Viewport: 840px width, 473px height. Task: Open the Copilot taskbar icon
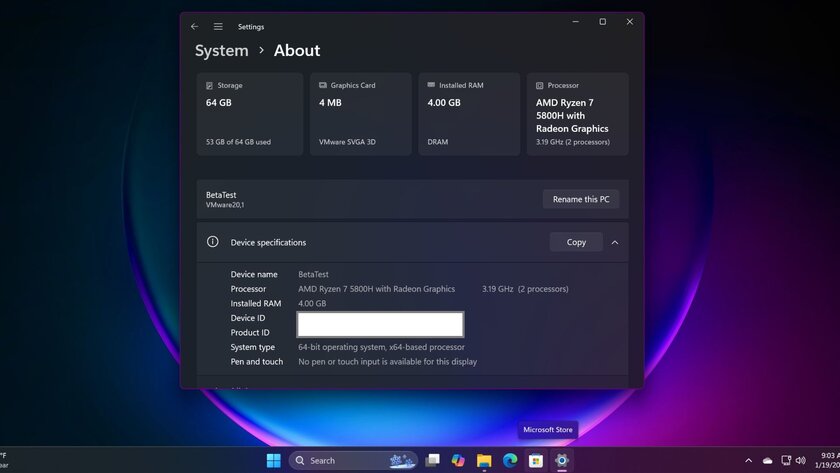tap(458, 460)
